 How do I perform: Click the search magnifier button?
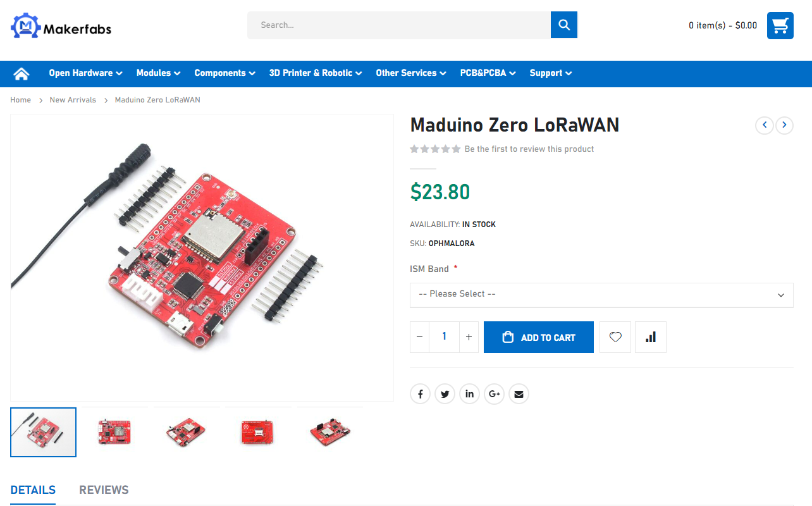[564, 25]
